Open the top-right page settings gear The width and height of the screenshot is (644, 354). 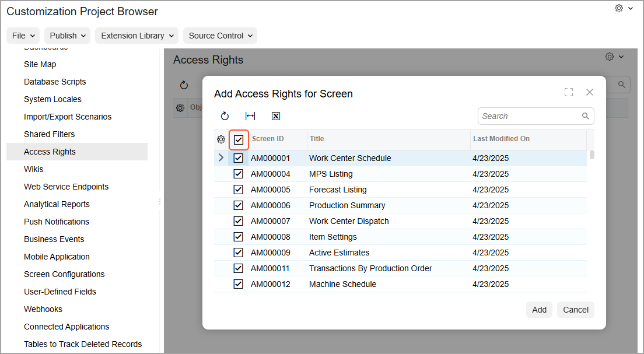[x=619, y=8]
